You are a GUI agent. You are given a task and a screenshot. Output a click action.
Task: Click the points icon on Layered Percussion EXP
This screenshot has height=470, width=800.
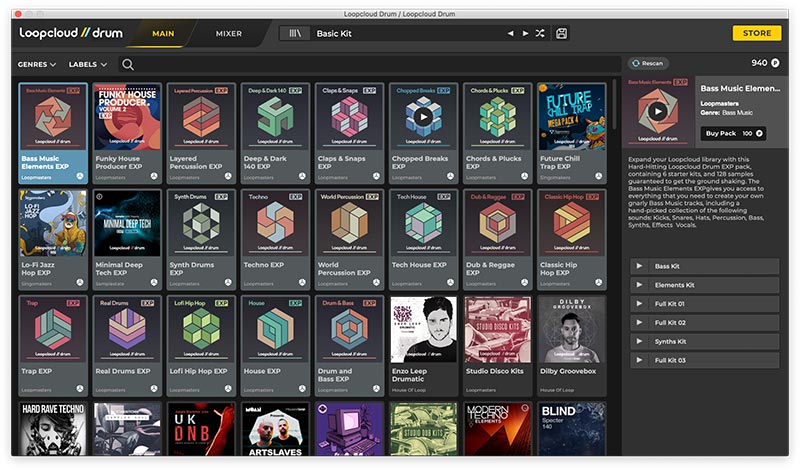[x=228, y=176]
